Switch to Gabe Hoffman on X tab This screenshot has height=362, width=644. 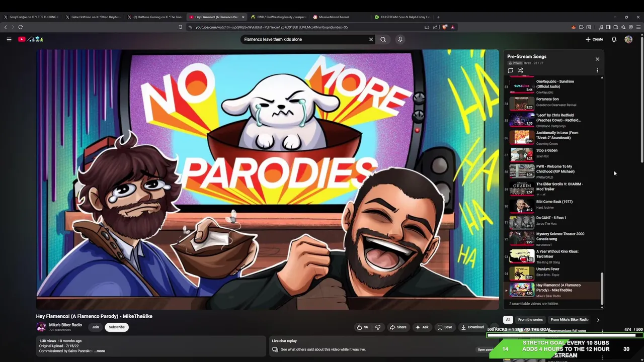[x=93, y=17]
